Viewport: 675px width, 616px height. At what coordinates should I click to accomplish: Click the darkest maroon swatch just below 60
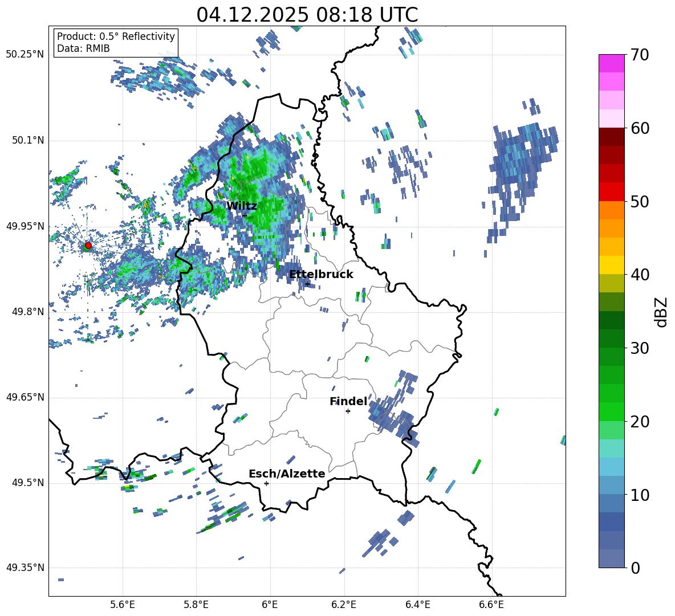pyautogui.click(x=611, y=137)
